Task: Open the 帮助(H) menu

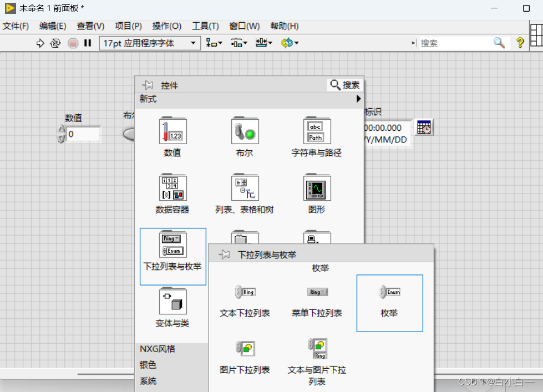Action: pos(285,26)
